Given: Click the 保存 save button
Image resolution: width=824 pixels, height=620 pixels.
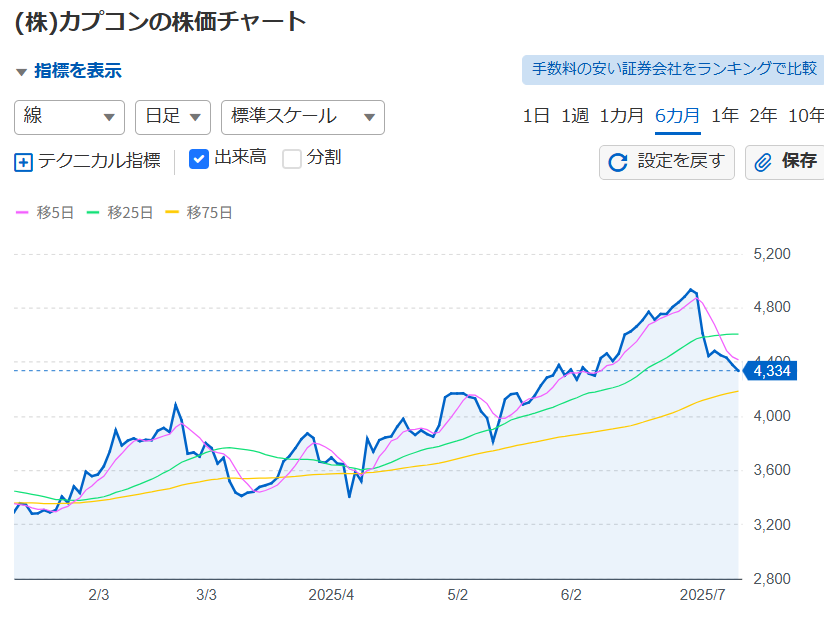Looking at the screenshot, I should 785,162.
